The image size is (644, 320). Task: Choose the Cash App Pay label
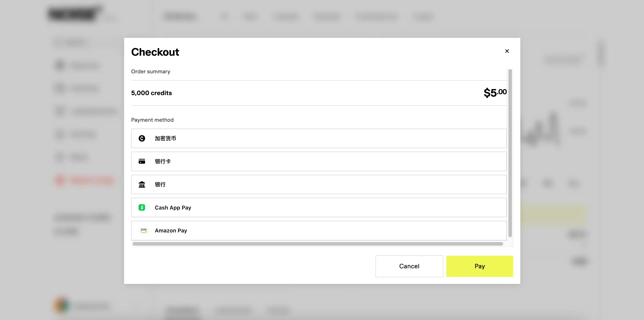(x=173, y=208)
